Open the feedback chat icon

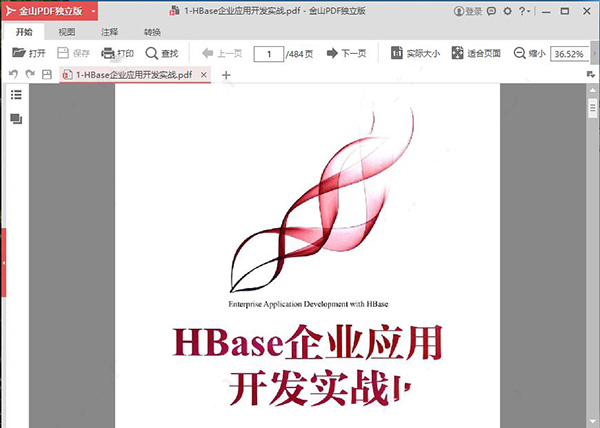pyautogui.click(x=491, y=11)
